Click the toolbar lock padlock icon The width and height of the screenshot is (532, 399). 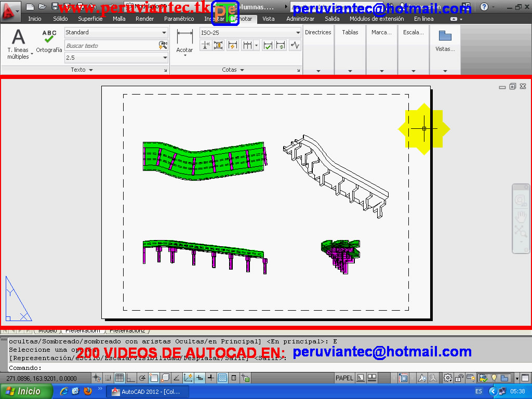(459, 378)
